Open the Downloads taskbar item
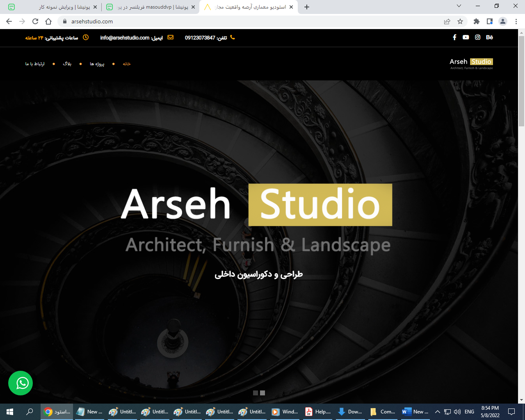This screenshot has height=420, width=525. [350, 412]
